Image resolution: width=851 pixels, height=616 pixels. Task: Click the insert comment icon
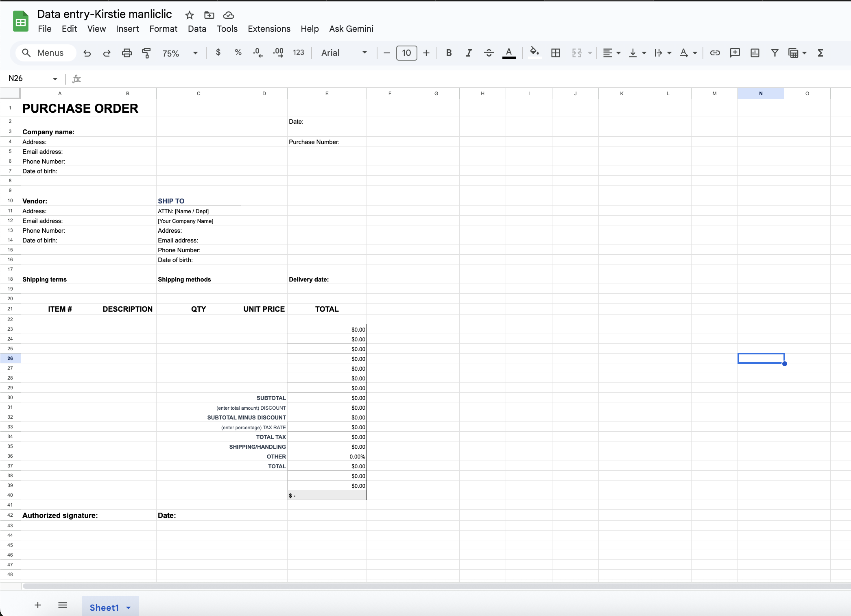[735, 53]
